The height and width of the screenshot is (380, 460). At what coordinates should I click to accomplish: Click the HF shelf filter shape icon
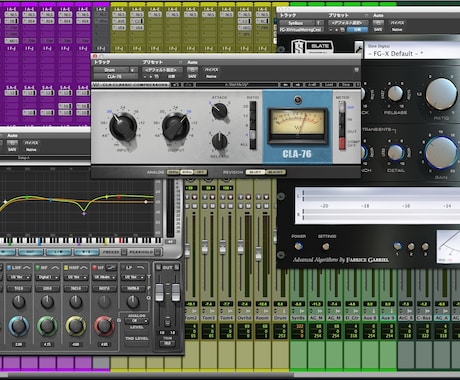click(x=112, y=268)
